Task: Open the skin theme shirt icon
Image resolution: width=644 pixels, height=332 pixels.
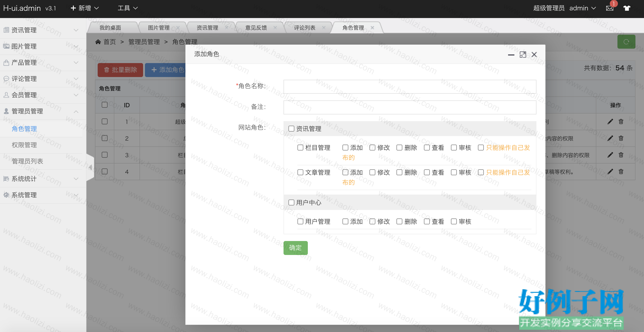Action: click(x=627, y=8)
